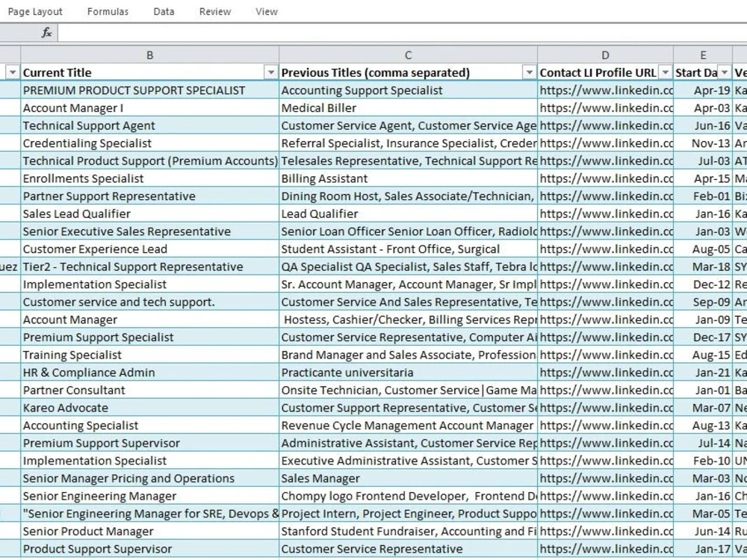Select the Account Manager I cell

149,108
